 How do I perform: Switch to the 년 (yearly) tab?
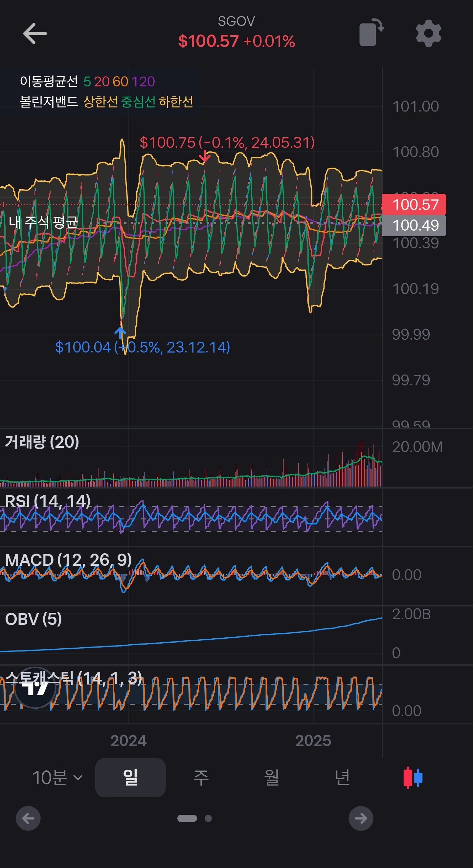point(342,778)
